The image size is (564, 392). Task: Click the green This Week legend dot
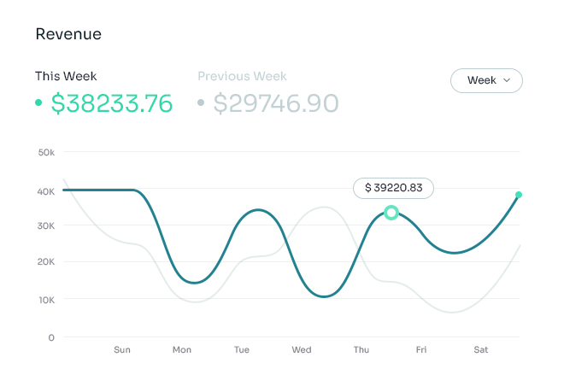click(38, 103)
